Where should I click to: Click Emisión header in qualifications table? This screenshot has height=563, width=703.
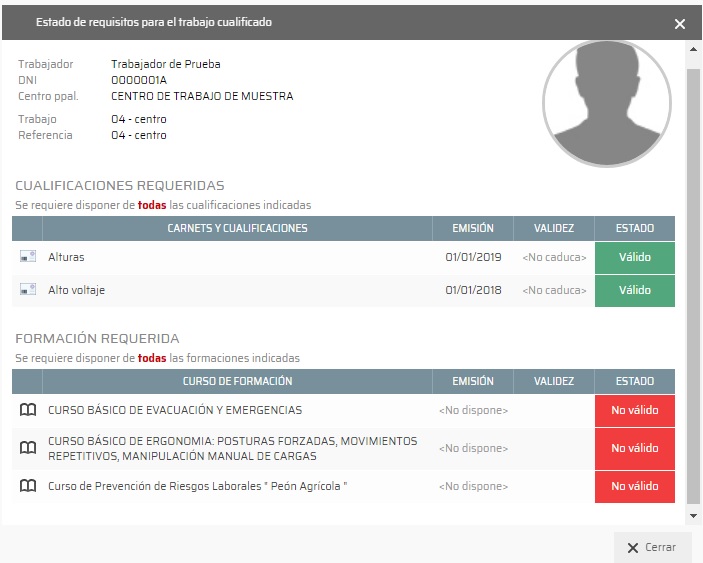(473, 228)
